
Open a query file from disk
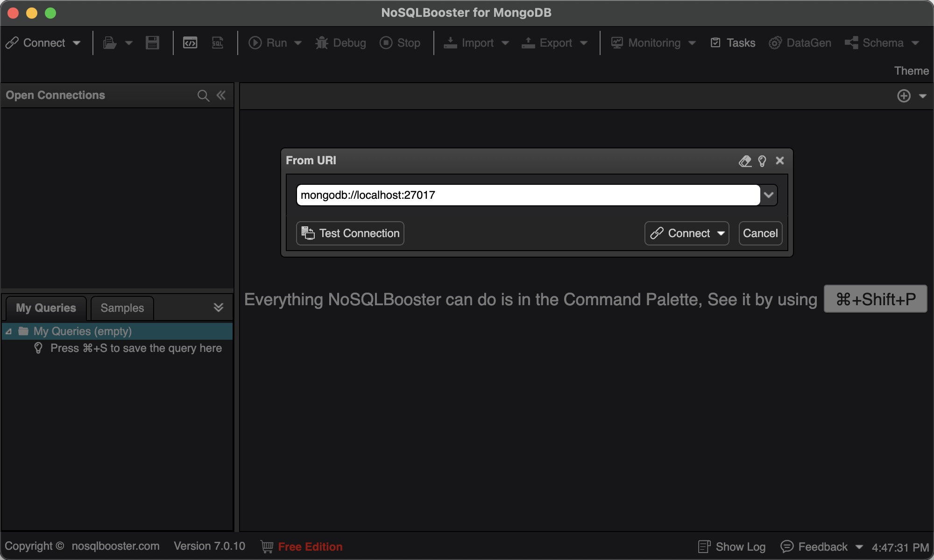(x=110, y=42)
